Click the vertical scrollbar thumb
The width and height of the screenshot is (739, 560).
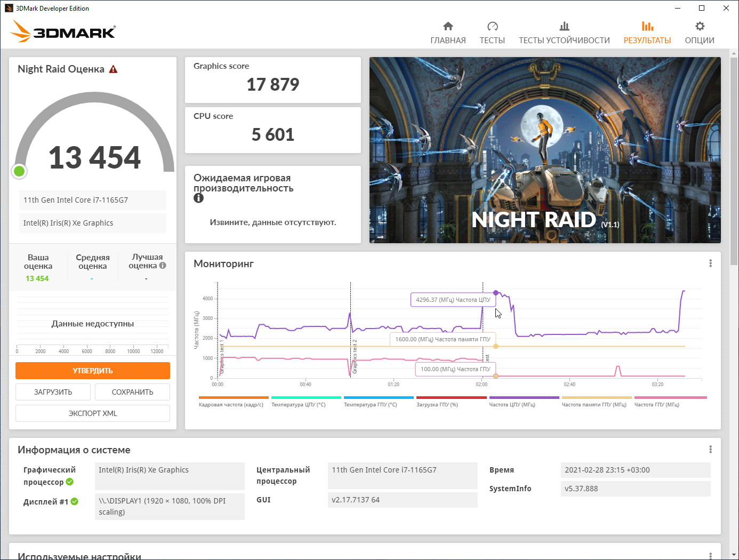tap(734, 161)
